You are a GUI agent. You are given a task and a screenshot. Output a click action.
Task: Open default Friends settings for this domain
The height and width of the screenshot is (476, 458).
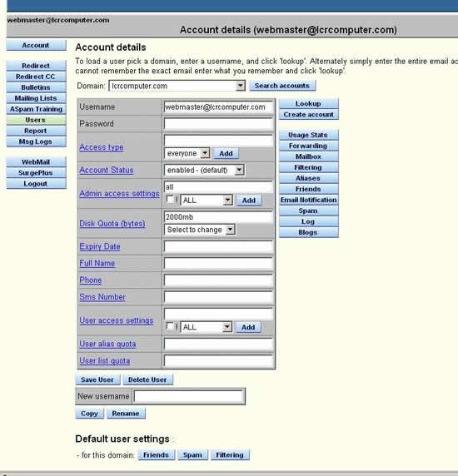156,455
